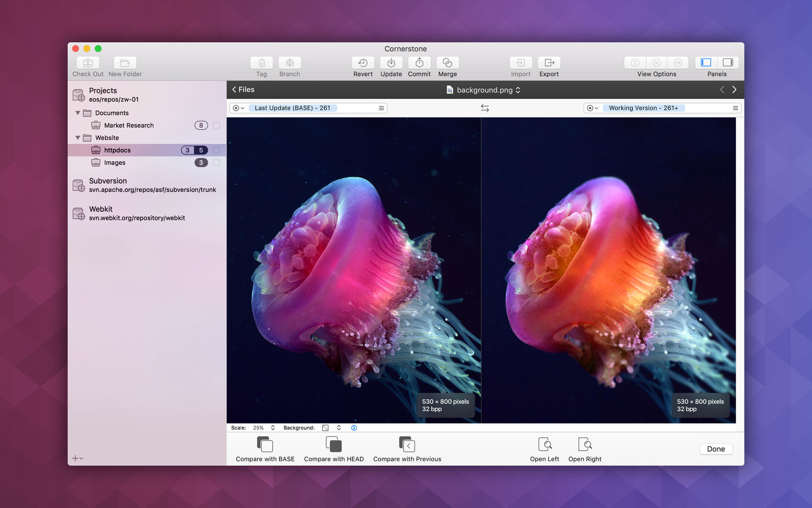Tick the checkbox beside Market Research

[x=217, y=125]
